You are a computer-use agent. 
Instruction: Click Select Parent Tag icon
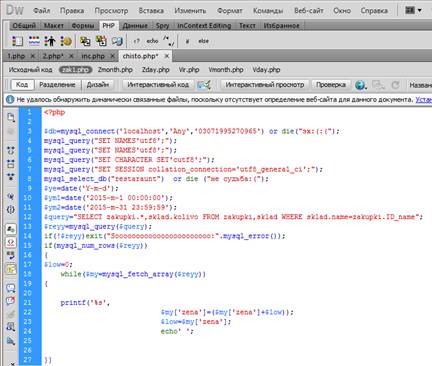tap(11, 197)
